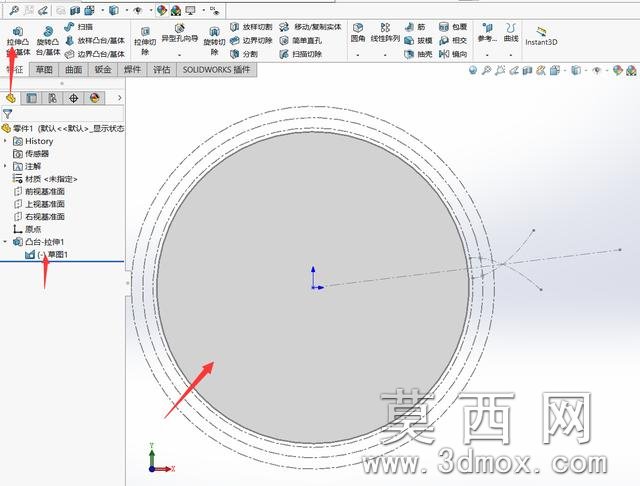Select 上视基准面 (Top Plane)
Screen dimensions: 640x486
[x=39, y=204]
